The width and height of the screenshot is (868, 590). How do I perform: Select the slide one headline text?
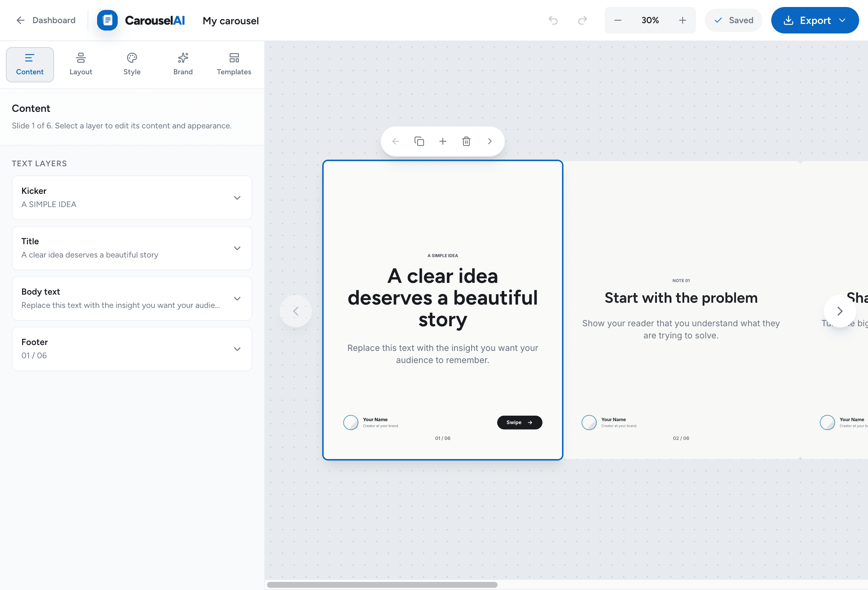[x=442, y=298]
